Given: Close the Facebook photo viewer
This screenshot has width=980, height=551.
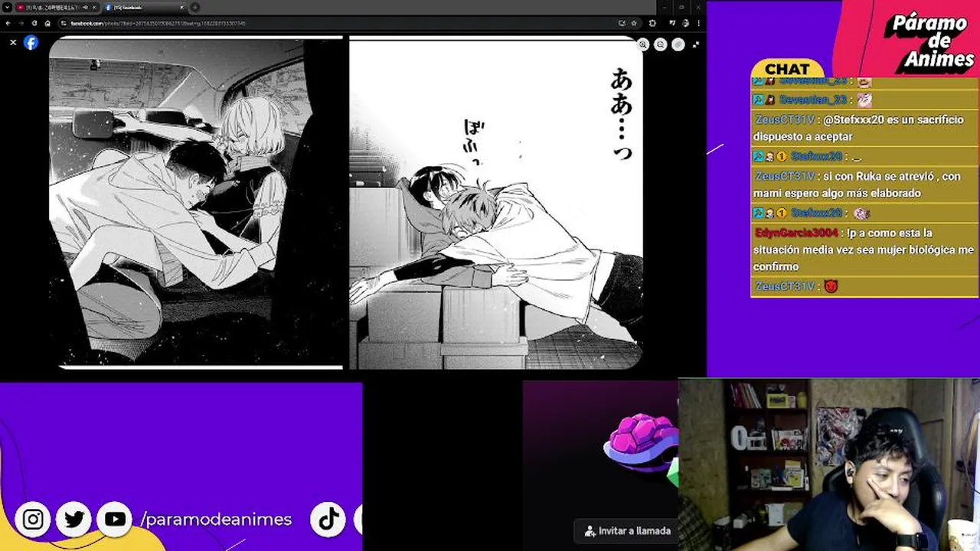Looking at the screenshot, I should (x=13, y=43).
